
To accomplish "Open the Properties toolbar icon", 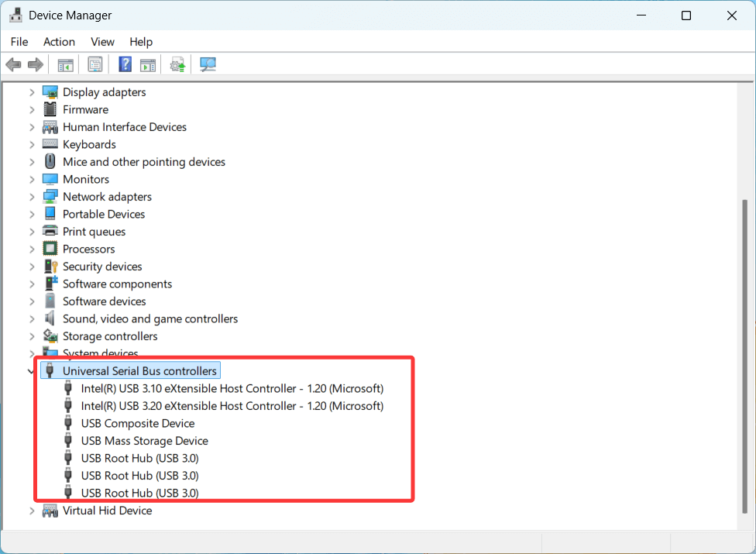I will (95, 64).
